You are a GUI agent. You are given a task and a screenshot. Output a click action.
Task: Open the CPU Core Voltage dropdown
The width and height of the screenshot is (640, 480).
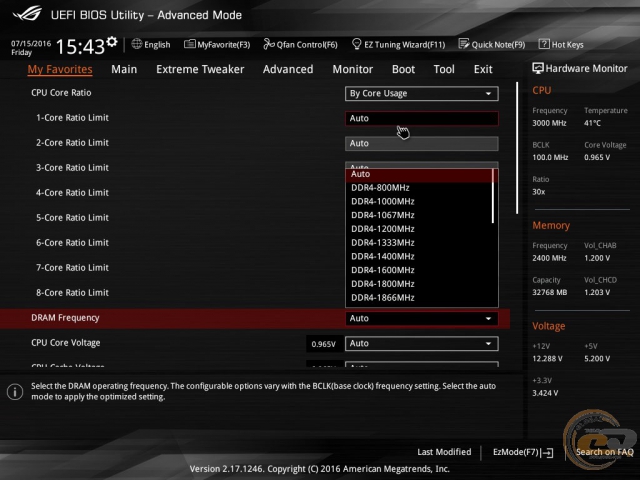422,343
